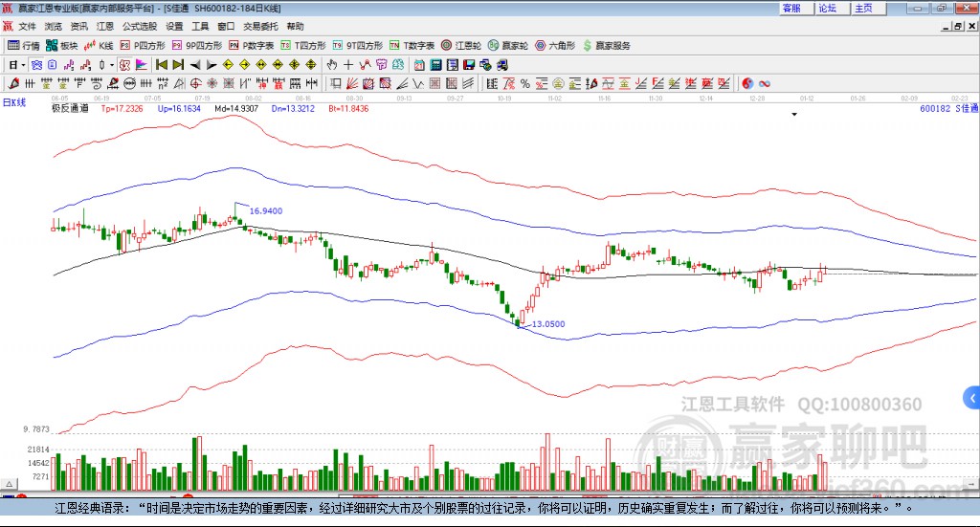This screenshot has width=980, height=527.
Task: Open the candlestick style dropdown arrow
Action: tap(112, 65)
